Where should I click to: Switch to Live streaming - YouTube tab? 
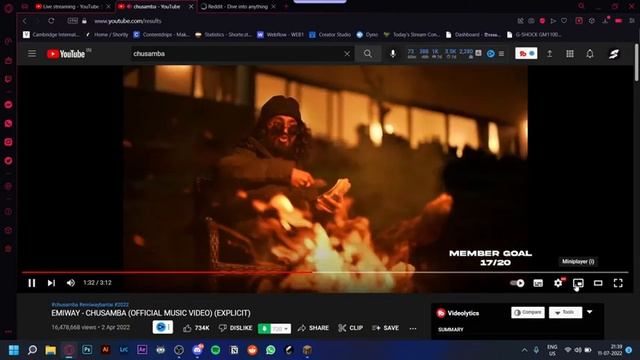(71, 7)
